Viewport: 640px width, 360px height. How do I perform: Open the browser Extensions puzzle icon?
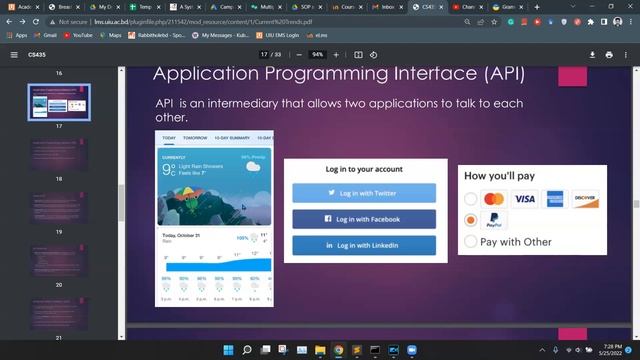[x=591, y=22]
